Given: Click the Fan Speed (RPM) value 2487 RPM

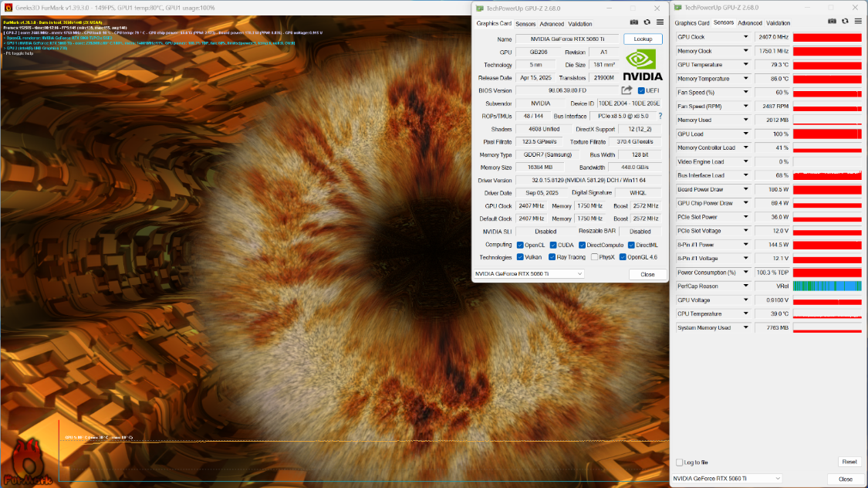Looking at the screenshot, I should coord(773,107).
